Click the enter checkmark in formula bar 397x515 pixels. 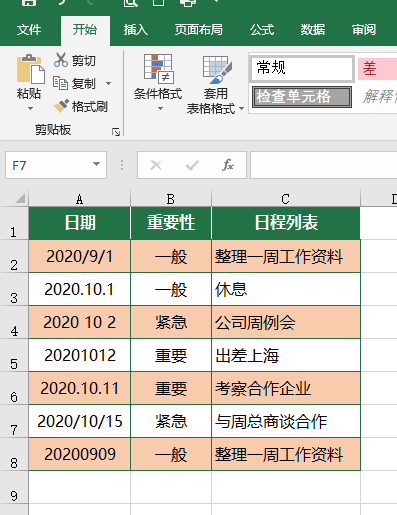[192, 165]
